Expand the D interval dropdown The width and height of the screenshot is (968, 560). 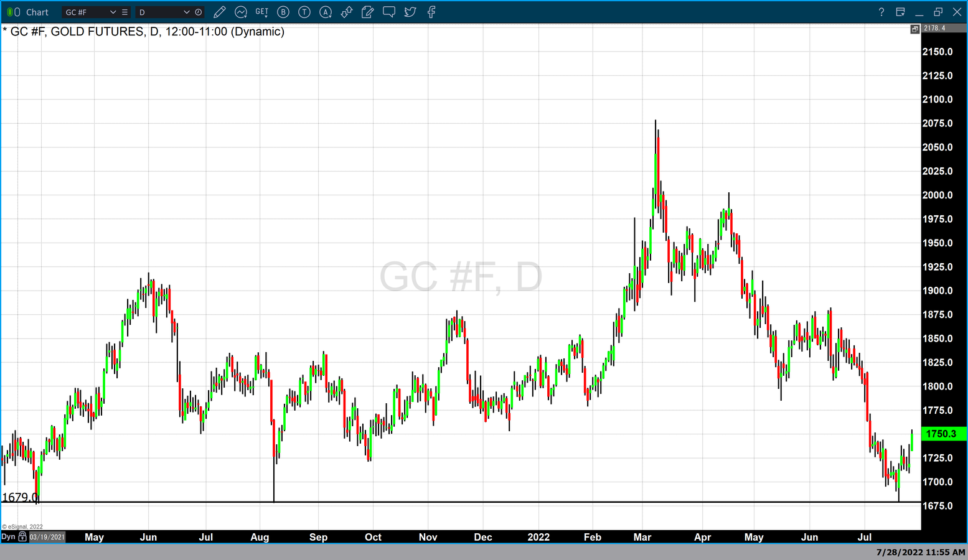pos(186,12)
